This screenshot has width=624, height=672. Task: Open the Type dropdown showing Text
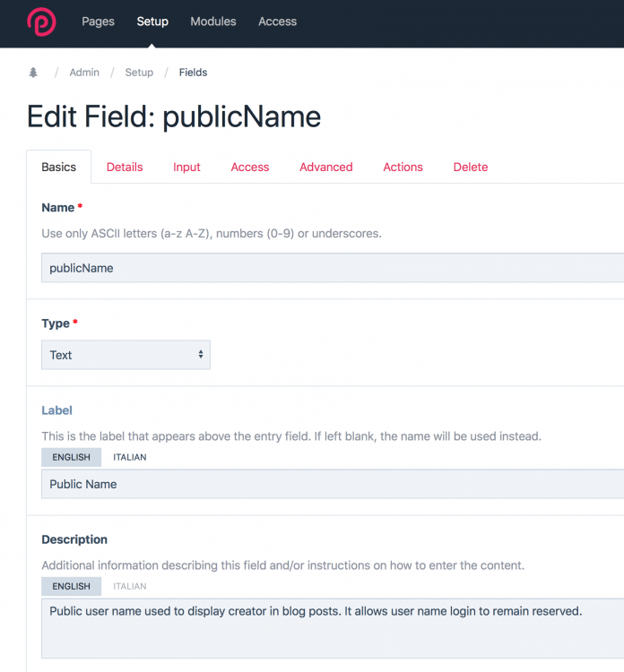126,355
